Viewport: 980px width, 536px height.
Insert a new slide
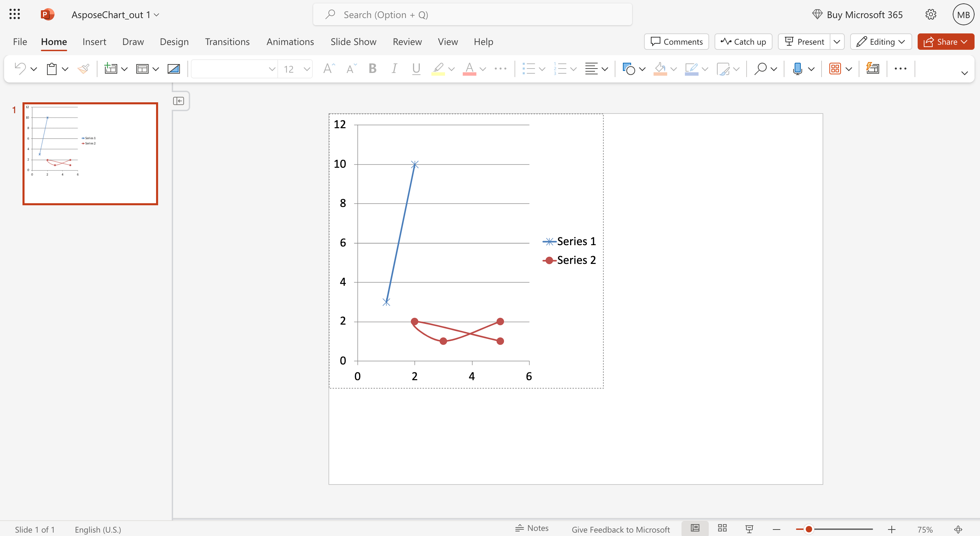(111, 69)
